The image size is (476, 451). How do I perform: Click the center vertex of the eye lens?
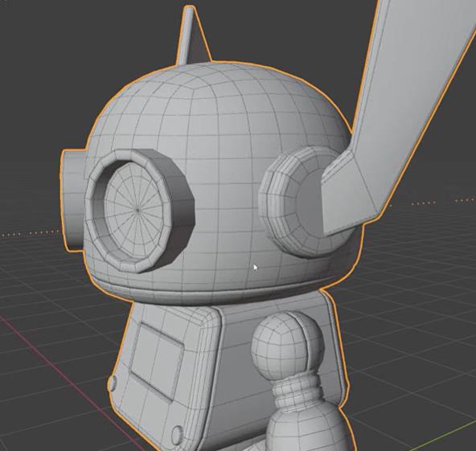click(137, 210)
